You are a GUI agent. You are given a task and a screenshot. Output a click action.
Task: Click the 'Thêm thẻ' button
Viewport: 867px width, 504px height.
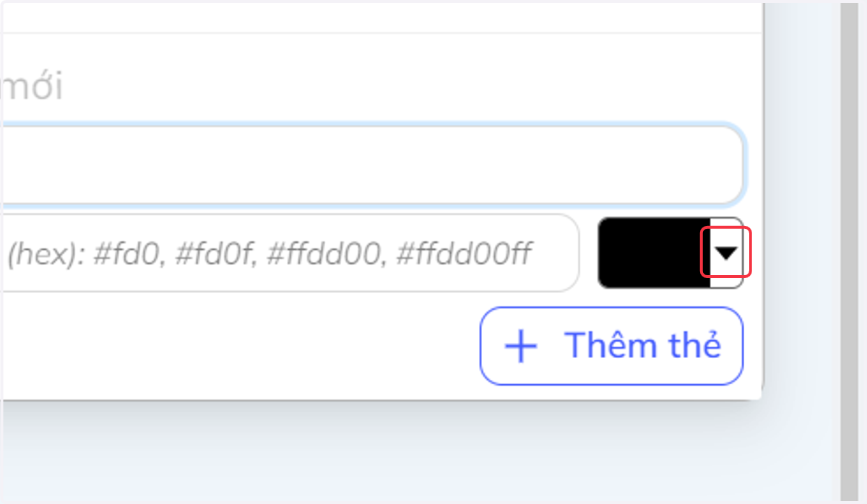point(611,346)
